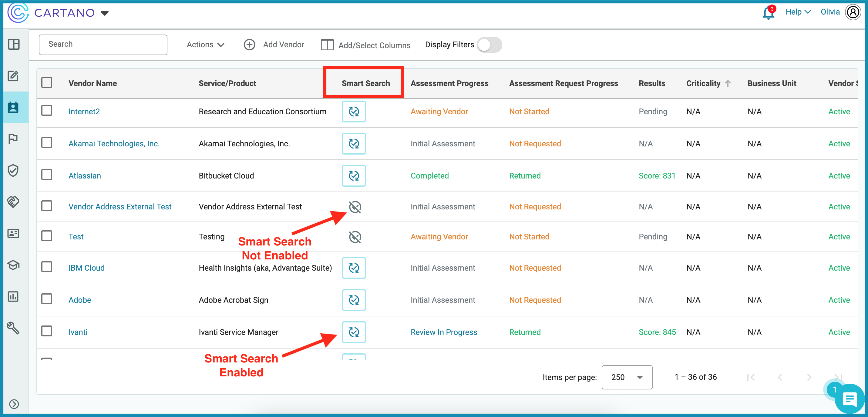
Task: Check the Internet2 row checkbox
Action: tap(47, 110)
